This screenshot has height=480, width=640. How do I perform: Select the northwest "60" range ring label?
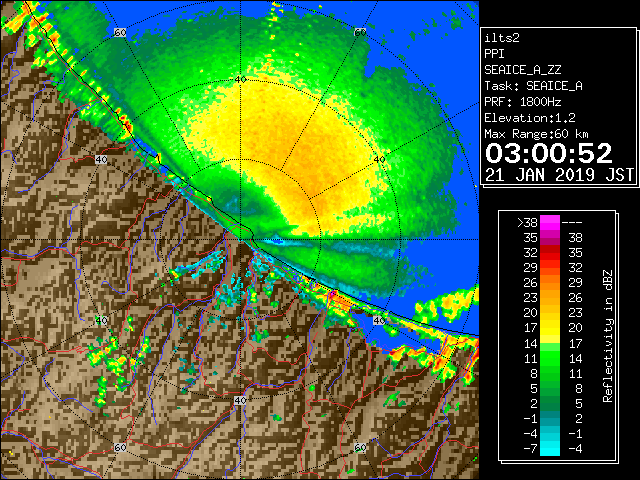120,32
